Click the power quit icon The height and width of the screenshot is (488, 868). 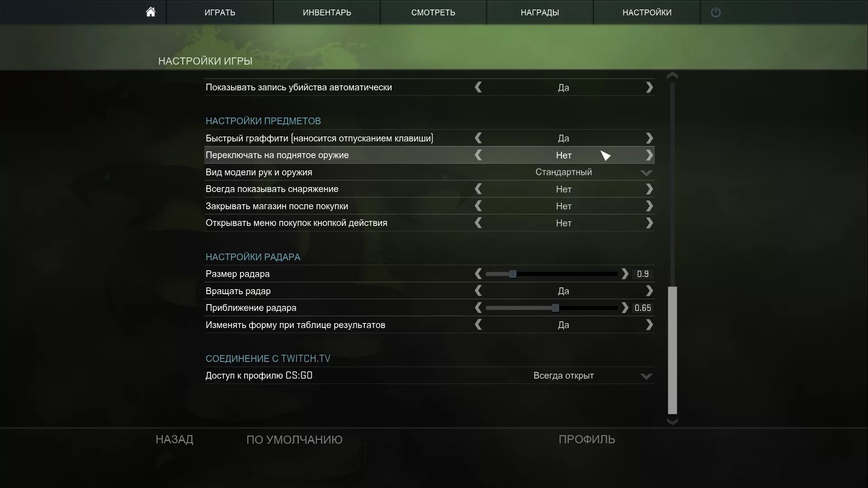click(715, 12)
